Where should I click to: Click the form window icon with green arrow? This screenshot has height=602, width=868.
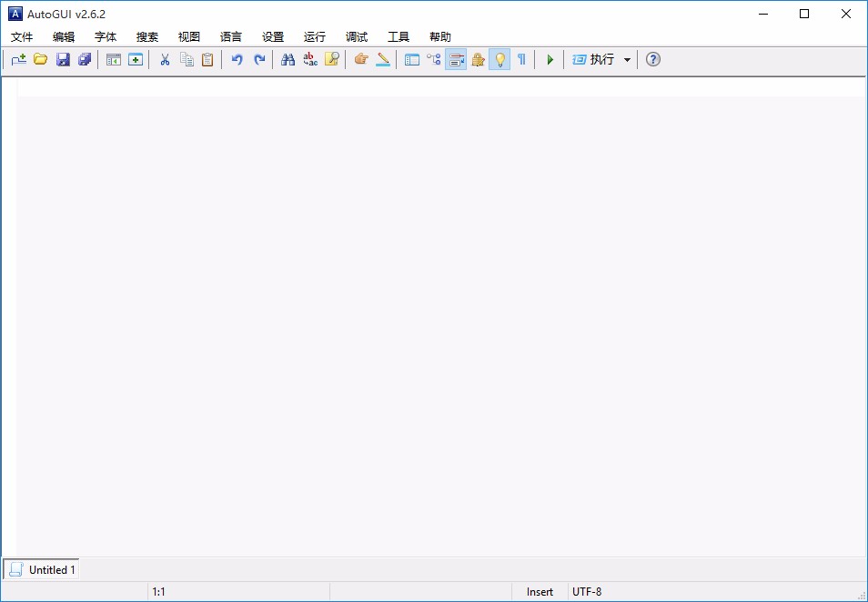coord(114,59)
